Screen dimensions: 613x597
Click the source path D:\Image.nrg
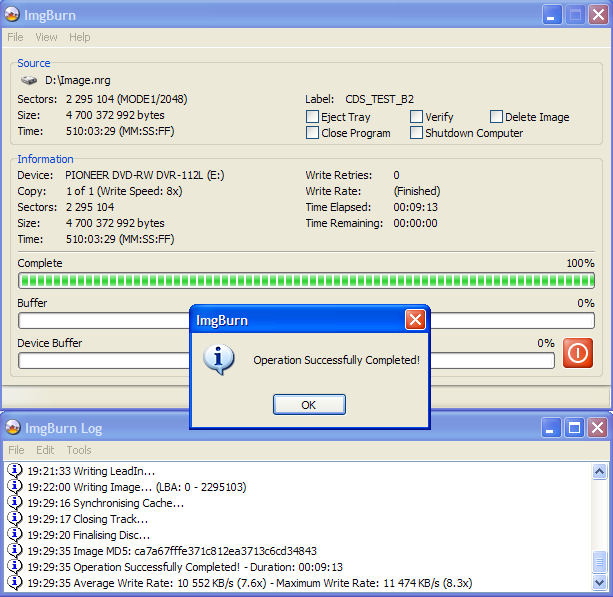point(77,80)
